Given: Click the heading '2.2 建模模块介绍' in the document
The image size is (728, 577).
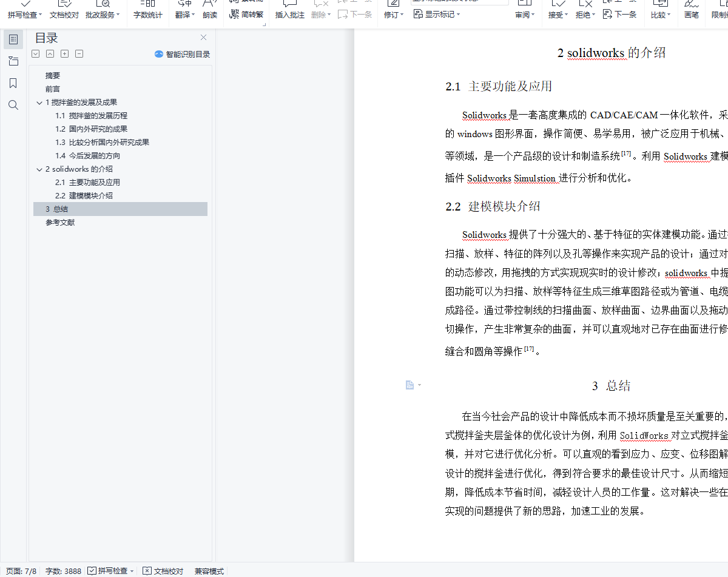Looking at the screenshot, I should coord(493,206).
